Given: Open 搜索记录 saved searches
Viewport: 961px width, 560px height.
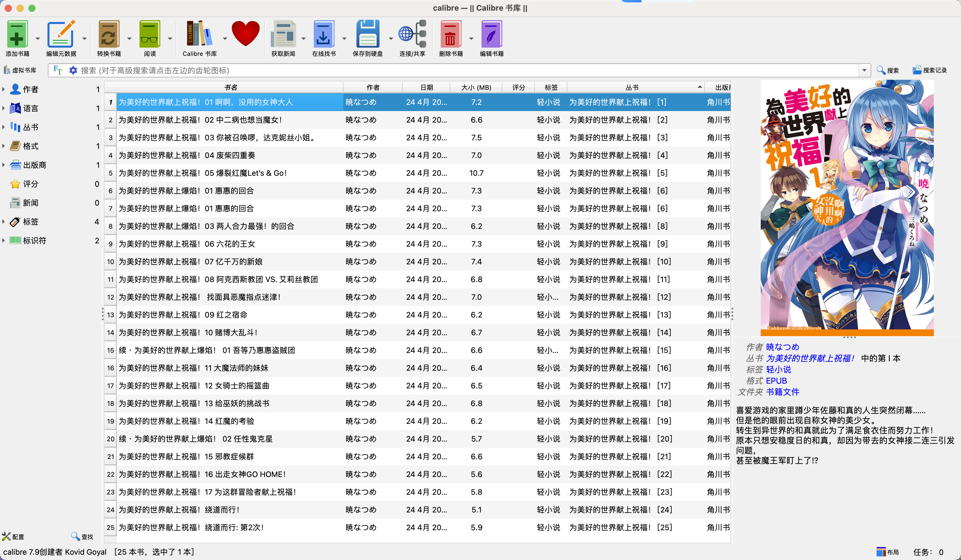Looking at the screenshot, I should coord(929,70).
